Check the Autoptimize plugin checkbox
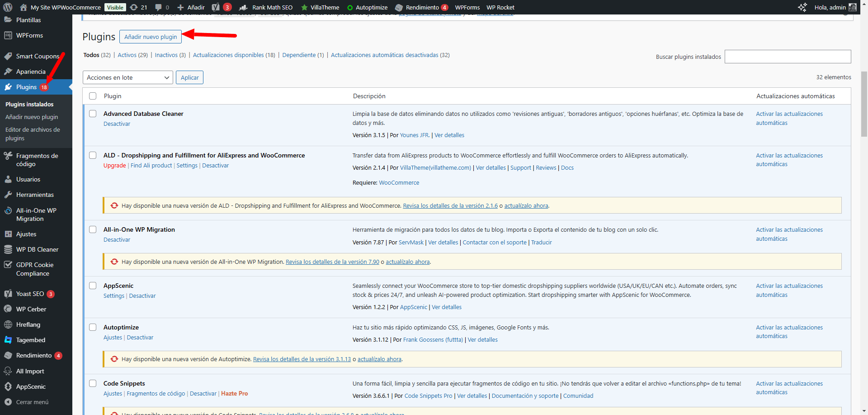 point(93,327)
